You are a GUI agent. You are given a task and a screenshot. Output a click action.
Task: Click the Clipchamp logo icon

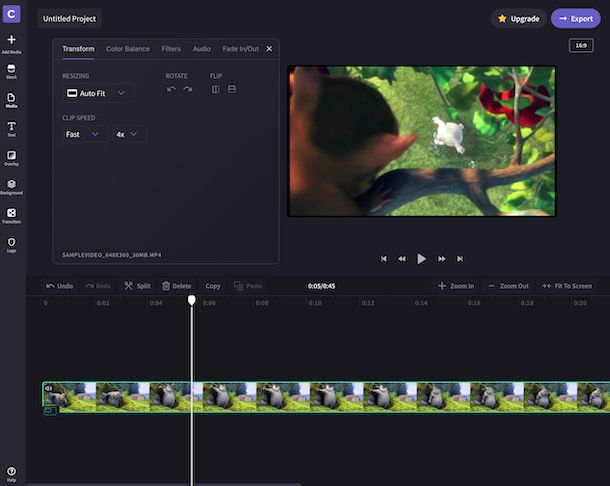(11, 14)
